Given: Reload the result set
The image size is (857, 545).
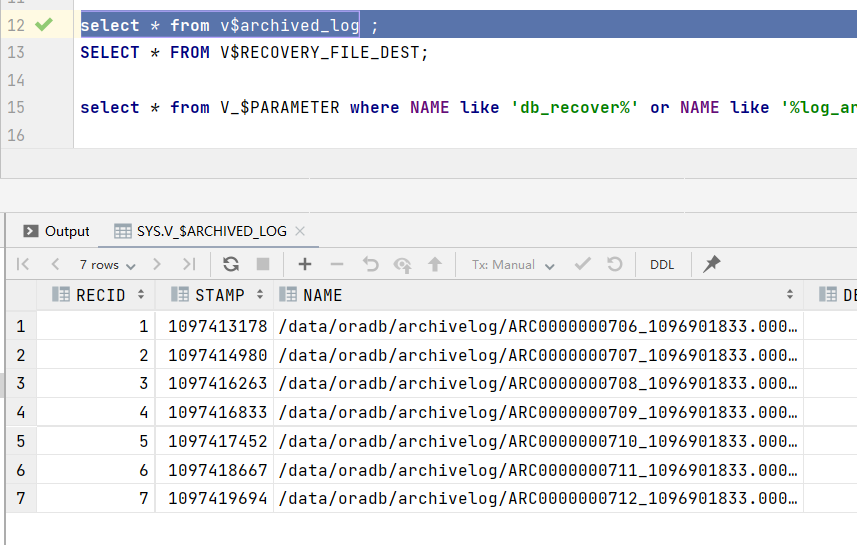Looking at the screenshot, I should [x=231, y=265].
